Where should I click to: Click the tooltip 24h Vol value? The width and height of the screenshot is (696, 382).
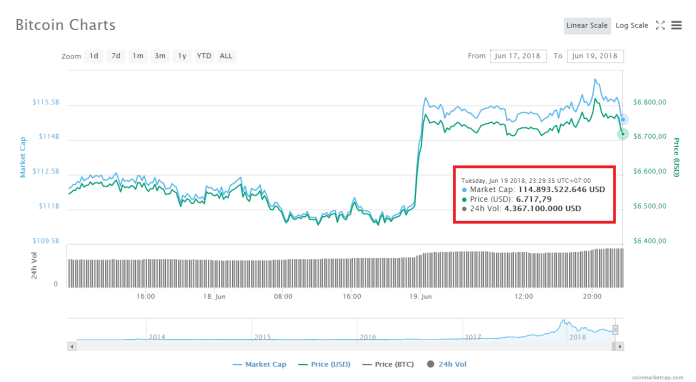tap(542, 209)
